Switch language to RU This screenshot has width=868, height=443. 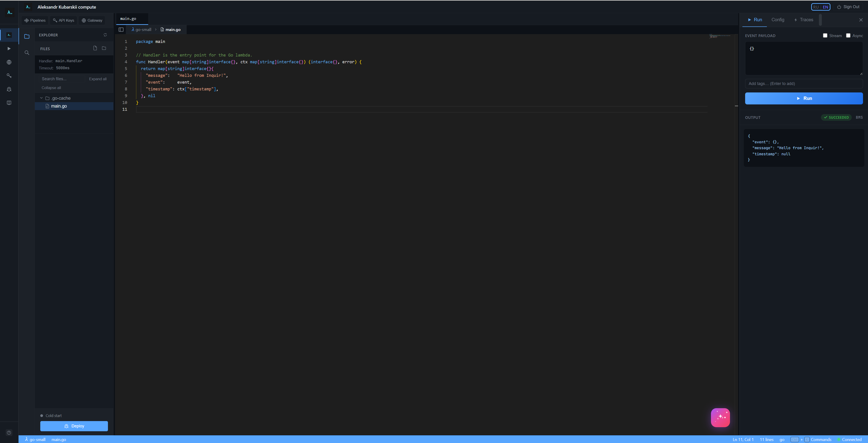click(x=816, y=7)
